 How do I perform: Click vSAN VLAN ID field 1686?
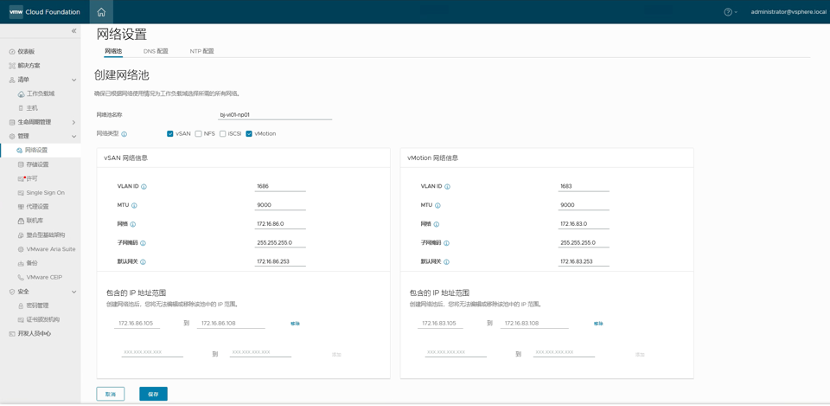tap(280, 186)
